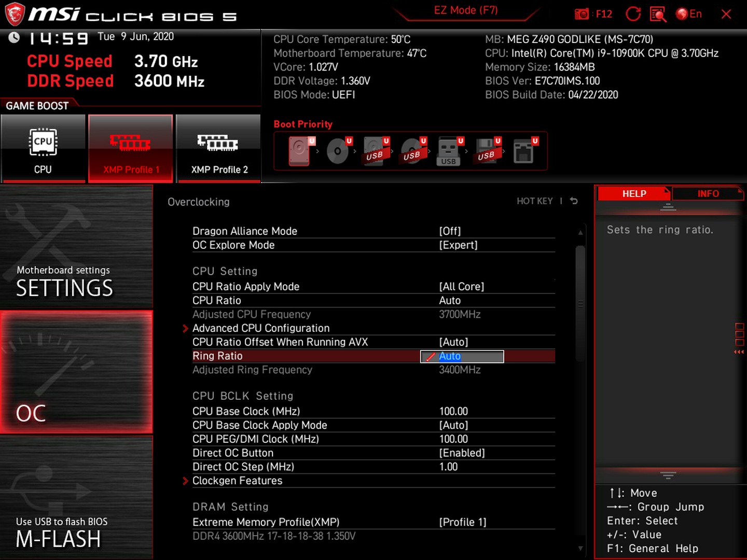Switch to the INFO tab
The image size is (747, 560).
(708, 193)
